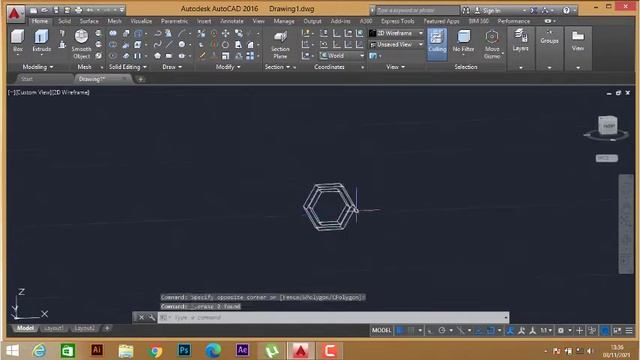640x360 pixels.
Task: Open the View panel folder button
Action: pos(578,41)
